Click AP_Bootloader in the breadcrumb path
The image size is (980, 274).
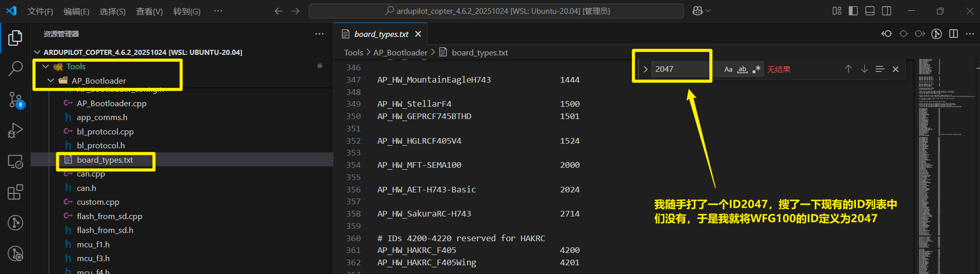point(400,52)
